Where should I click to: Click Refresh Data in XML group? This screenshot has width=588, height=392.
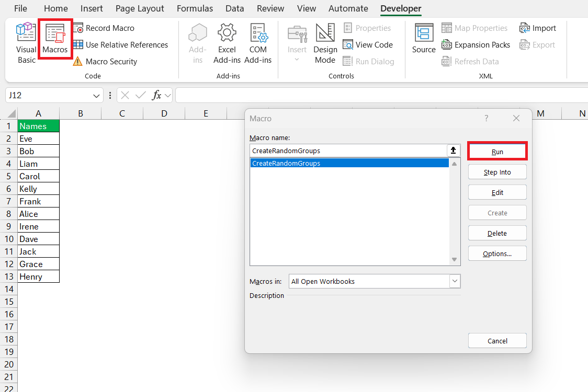point(470,62)
